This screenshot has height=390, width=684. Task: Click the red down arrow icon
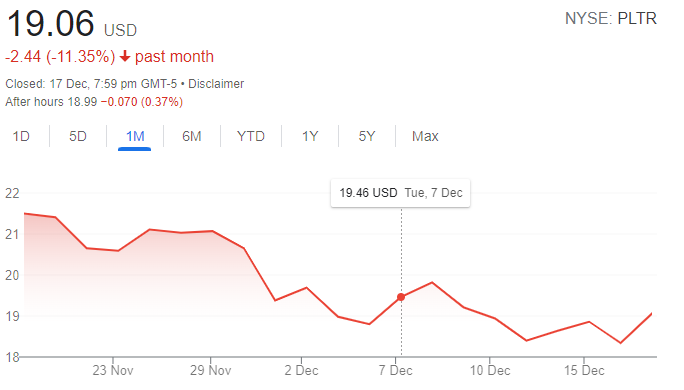tap(125, 56)
